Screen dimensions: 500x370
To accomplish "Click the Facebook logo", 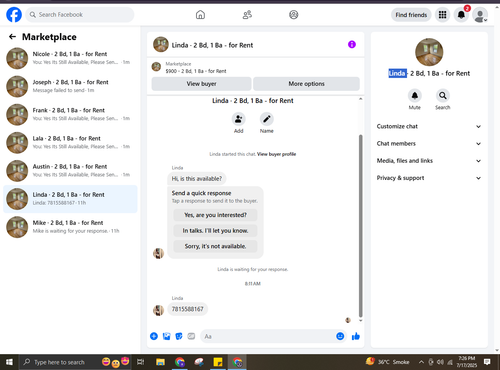I will [14, 15].
